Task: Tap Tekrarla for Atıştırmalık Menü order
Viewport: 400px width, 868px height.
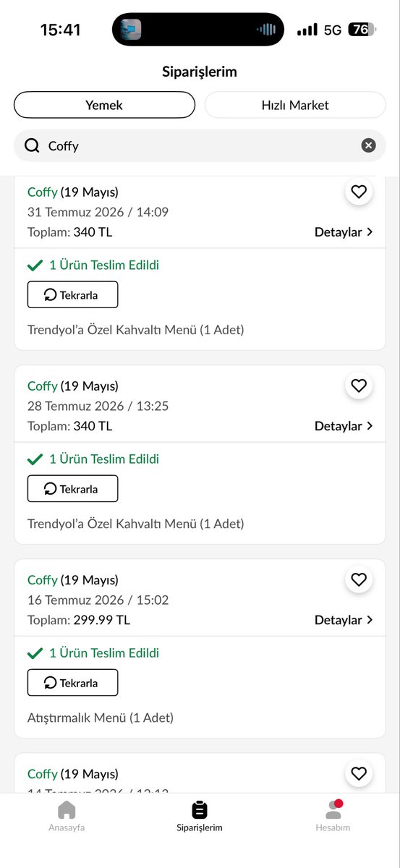Action: (72, 682)
